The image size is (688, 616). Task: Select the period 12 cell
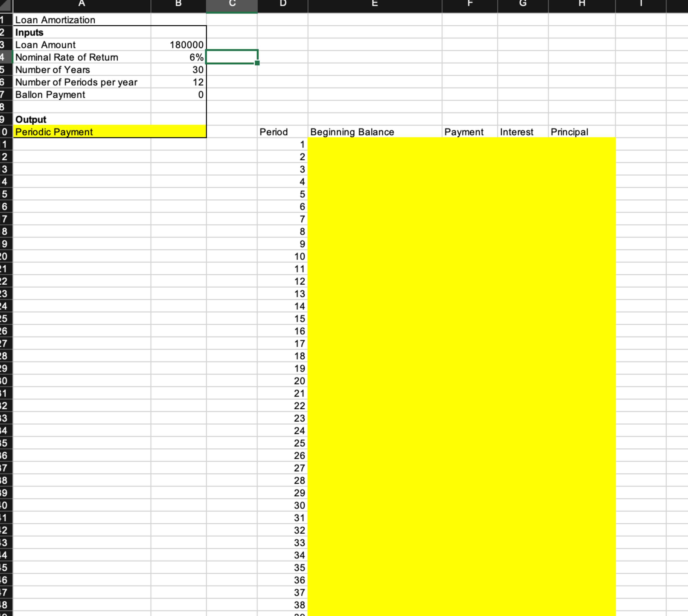tap(283, 281)
